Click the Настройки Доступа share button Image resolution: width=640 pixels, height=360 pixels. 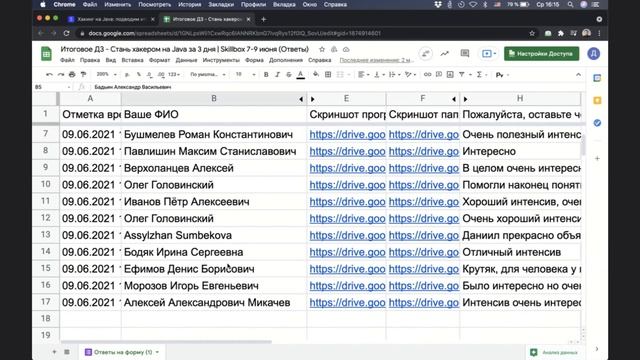click(541, 53)
